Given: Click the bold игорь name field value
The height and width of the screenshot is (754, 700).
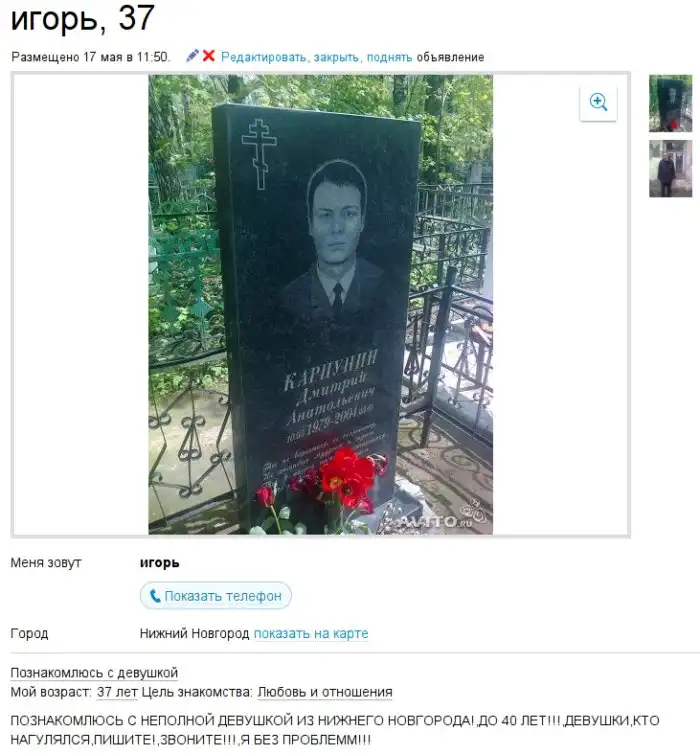Looking at the screenshot, I should click(x=160, y=563).
